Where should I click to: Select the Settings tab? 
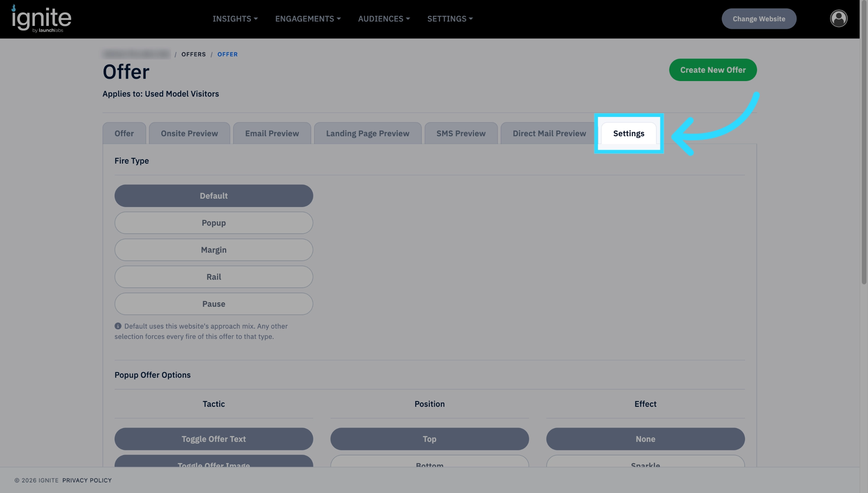629,133
